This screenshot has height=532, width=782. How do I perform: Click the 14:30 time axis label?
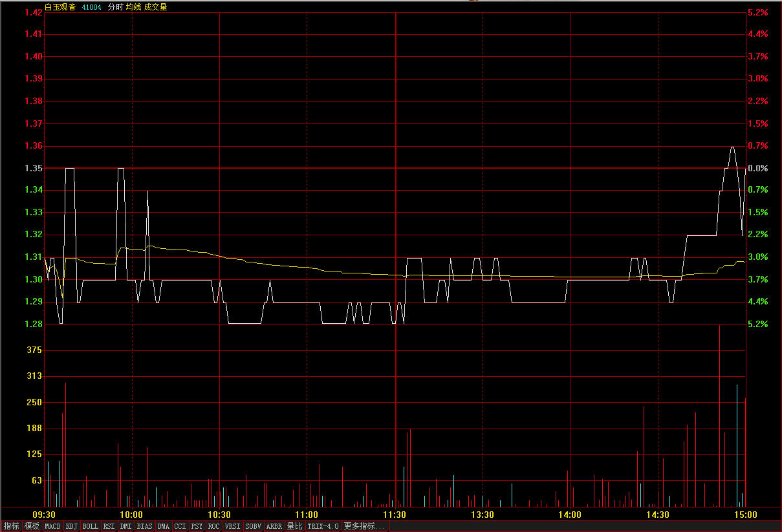coord(658,515)
